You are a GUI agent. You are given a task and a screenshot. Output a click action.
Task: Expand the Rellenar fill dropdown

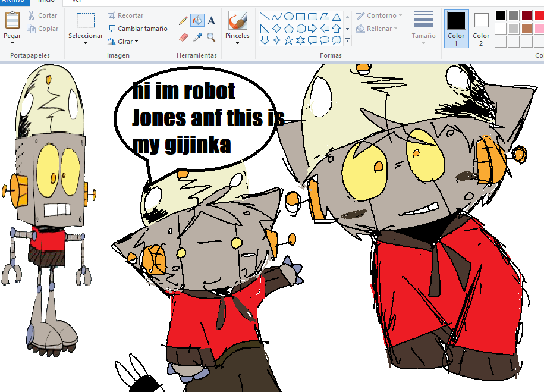point(395,29)
